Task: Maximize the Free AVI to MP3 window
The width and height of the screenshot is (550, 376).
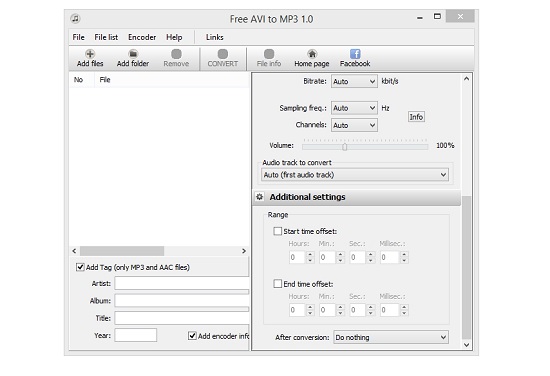Action: pos(437,16)
